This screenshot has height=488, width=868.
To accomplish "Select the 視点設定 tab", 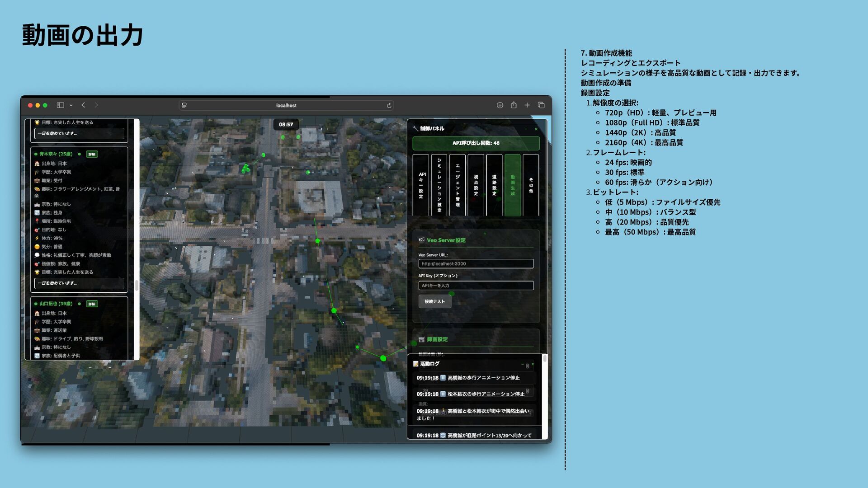I will pos(476,185).
